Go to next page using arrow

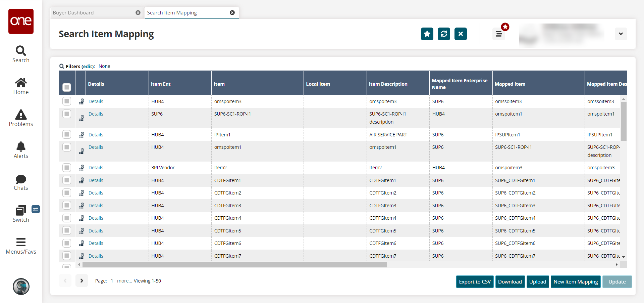(x=82, y=281)
